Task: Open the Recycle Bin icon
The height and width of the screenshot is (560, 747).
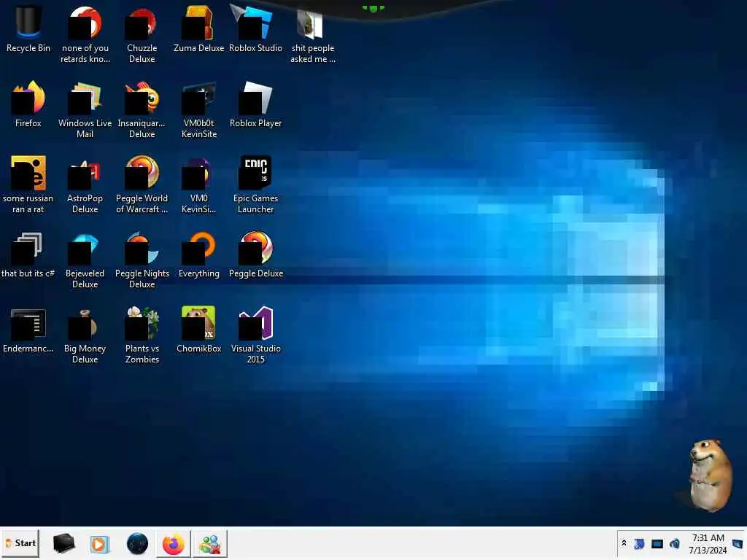Action: (x=28, y=28)
